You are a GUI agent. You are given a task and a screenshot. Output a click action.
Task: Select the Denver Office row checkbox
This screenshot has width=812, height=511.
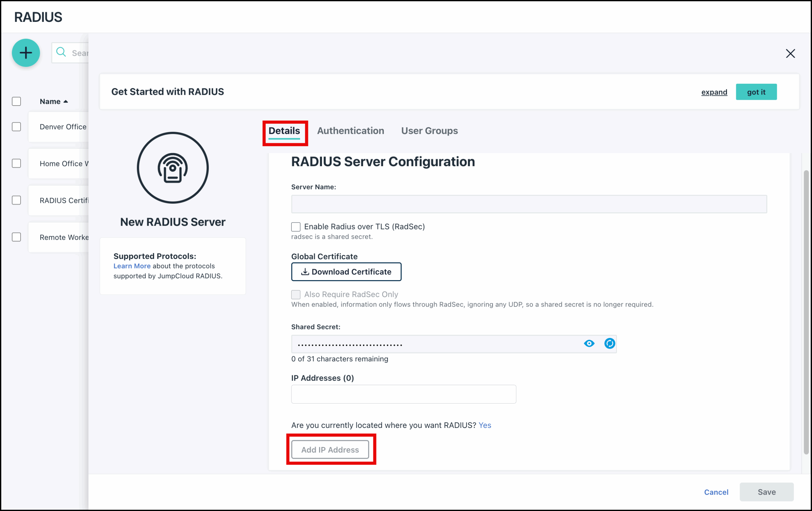click(x=16, y=127)
